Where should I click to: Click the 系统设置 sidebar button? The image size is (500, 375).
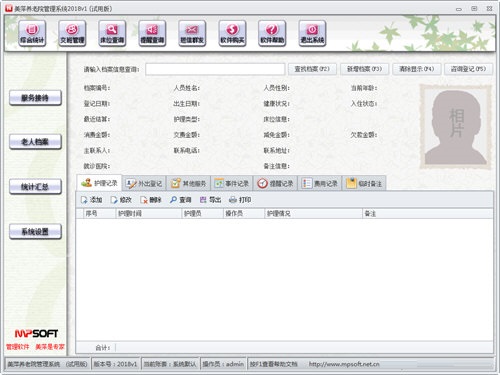pyautogui.click(x=35, y=231)
